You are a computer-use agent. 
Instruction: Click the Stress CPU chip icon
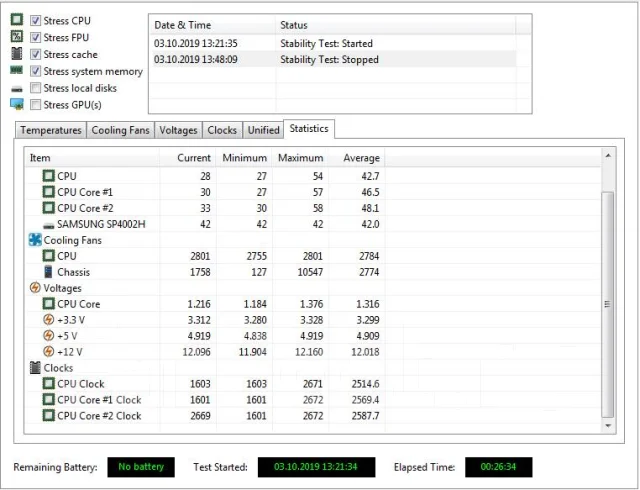pos(17,20)
